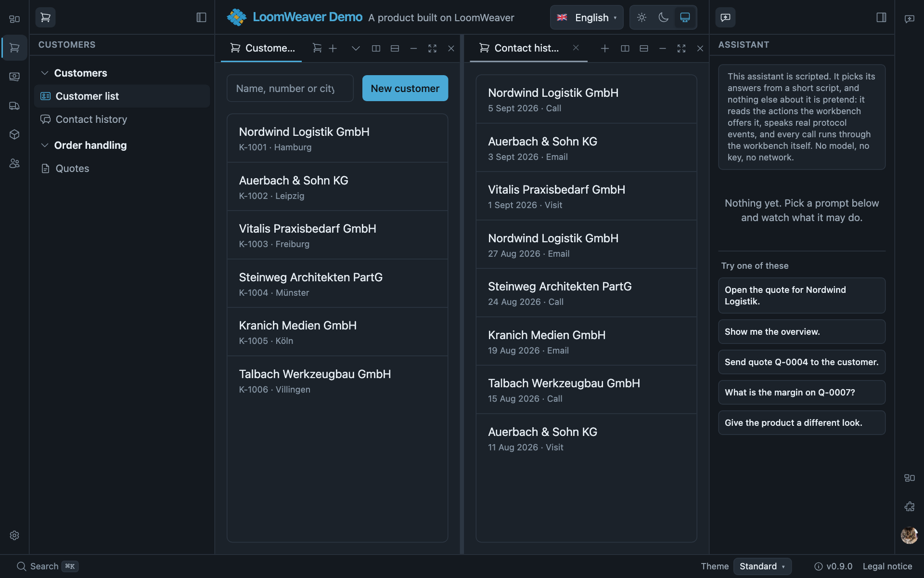Screen dimensions: 924x578
Task: Select system theme monitor icon
Action: pyautogui.click(x=685, y=17)
